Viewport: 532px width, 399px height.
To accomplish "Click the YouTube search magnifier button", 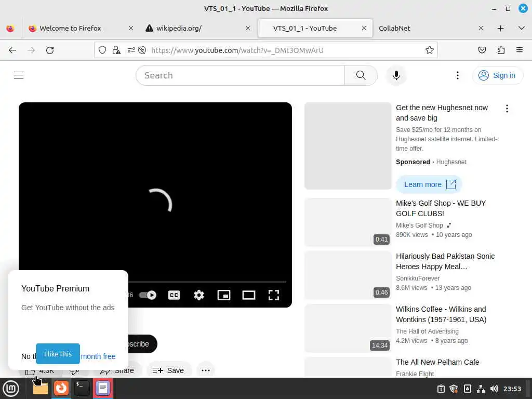I will pos(361,75).
